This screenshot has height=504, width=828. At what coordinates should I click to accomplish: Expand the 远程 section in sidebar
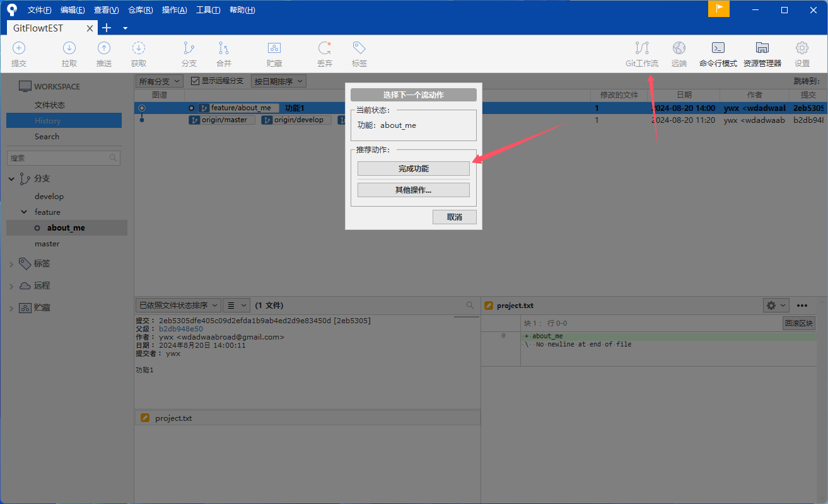(x=11, y=286)
